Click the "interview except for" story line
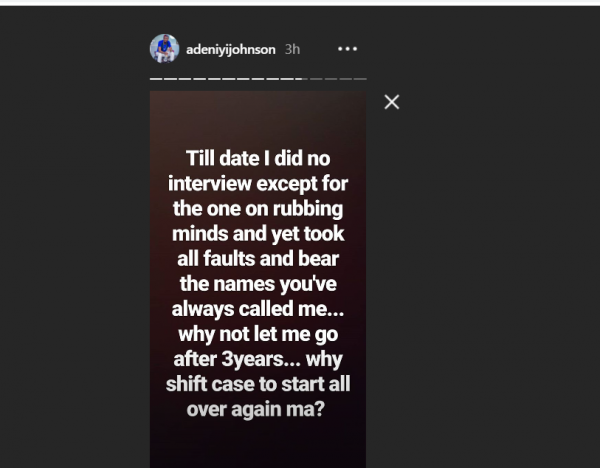The width and height of the screenshot is (600, 468). pos(258,184)
